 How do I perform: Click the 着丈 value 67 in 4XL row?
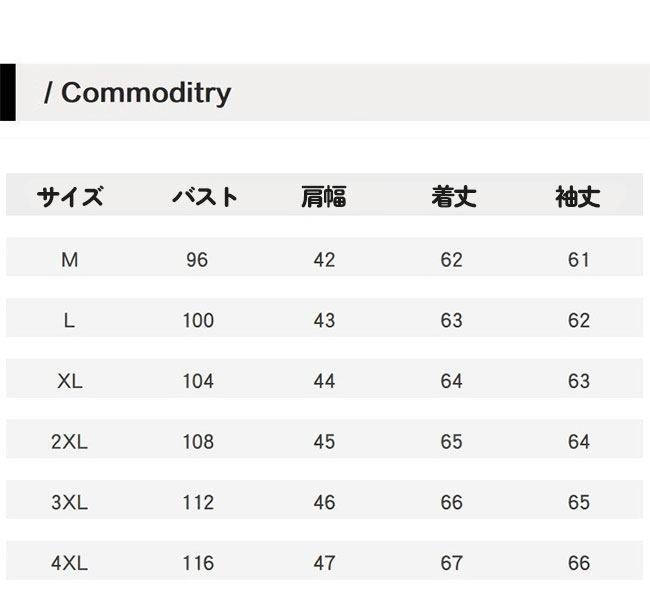(x=451, y=563)
